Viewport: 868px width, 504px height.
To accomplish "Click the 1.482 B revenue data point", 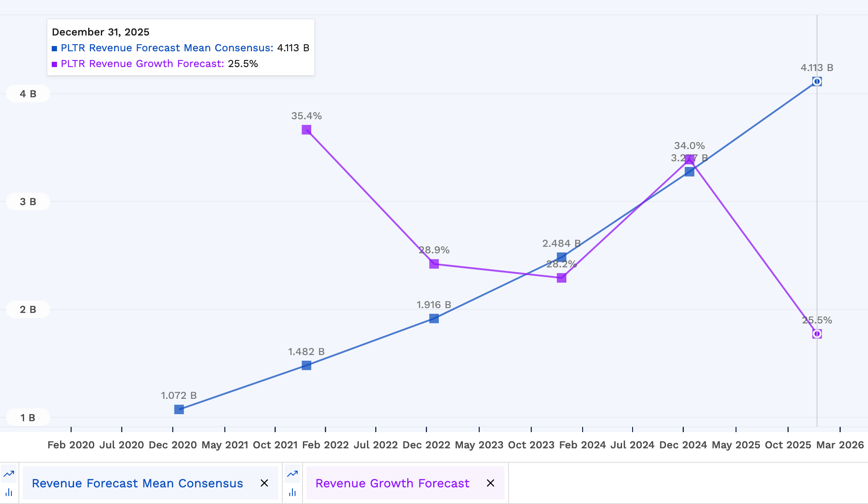I will (306, 365).
